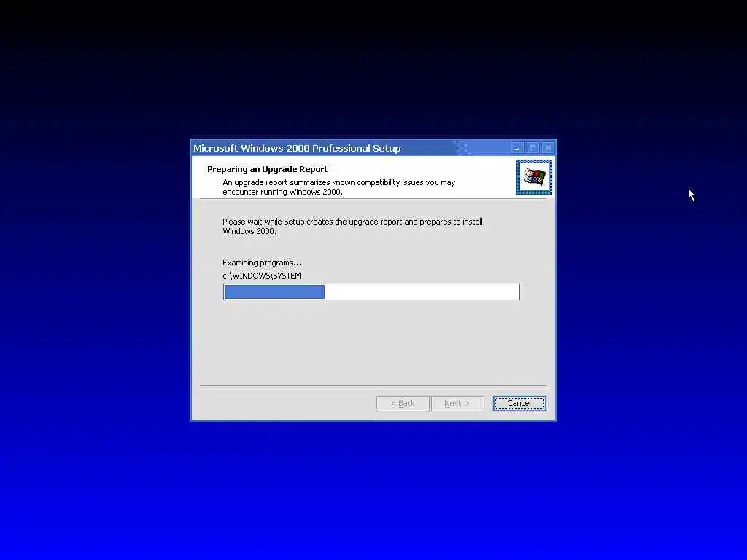Click the disabled Back button

click(x=403, y=403)
